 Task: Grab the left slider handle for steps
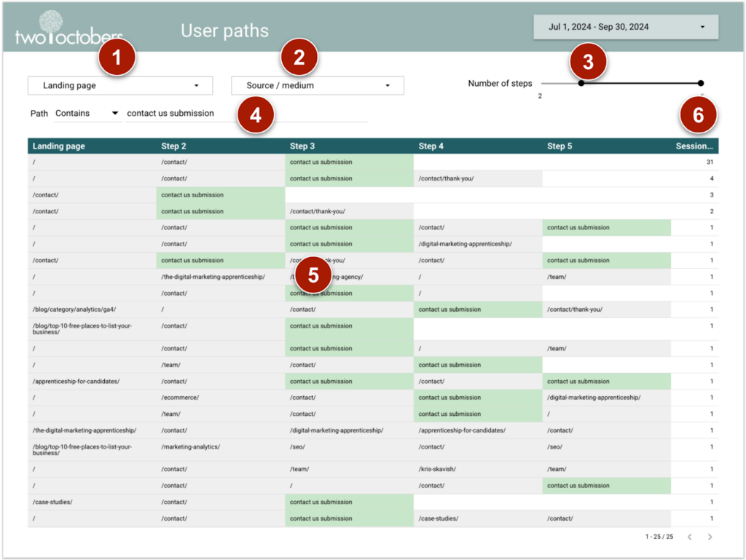point(581,83)
